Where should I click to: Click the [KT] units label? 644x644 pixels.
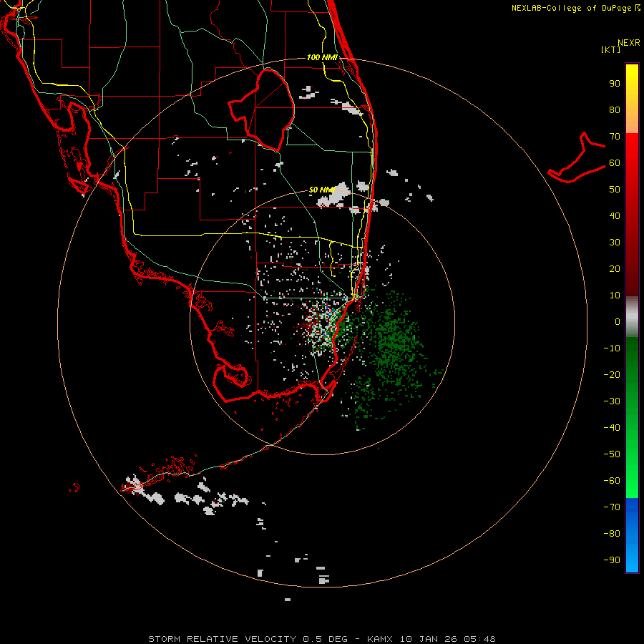coord(611,49)
